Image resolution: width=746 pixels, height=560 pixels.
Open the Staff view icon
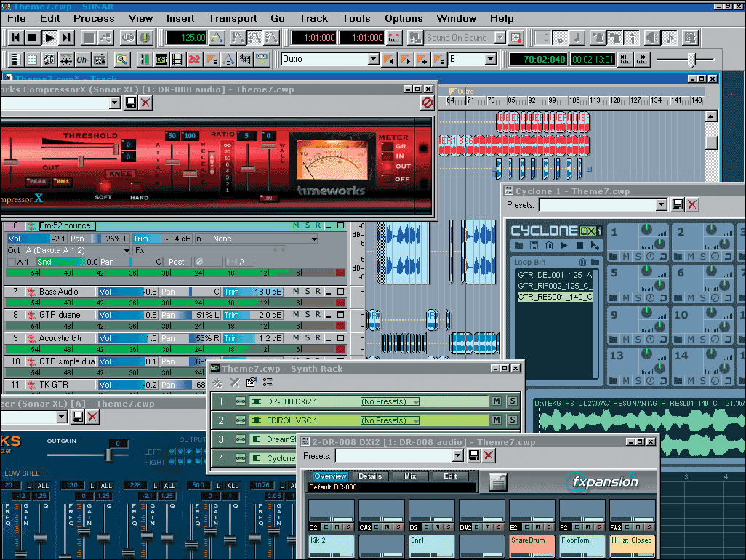(49, 60)
